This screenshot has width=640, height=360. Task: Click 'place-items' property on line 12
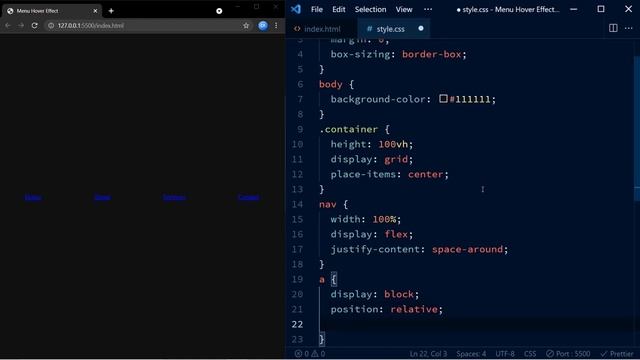click(x=363, y=174)
